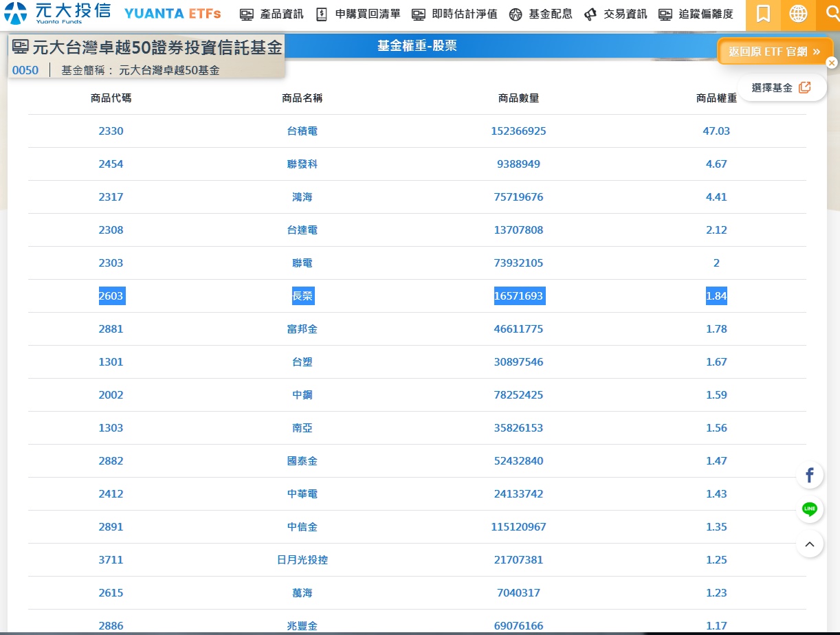Share page via LINE icon
840x635 pixels.
[810, 509]
